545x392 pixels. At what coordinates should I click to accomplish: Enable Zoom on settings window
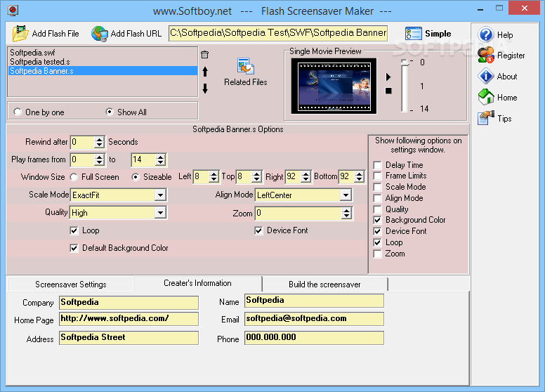pyautogui.click(x=377, y=254)
